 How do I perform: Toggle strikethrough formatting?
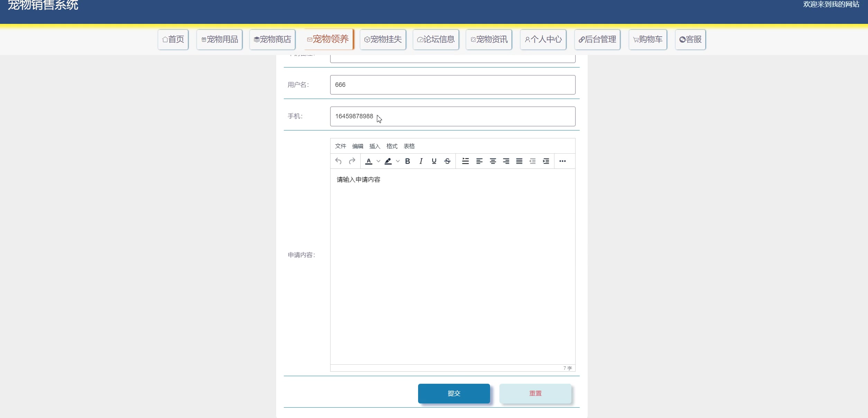click(x=447, y=161)
